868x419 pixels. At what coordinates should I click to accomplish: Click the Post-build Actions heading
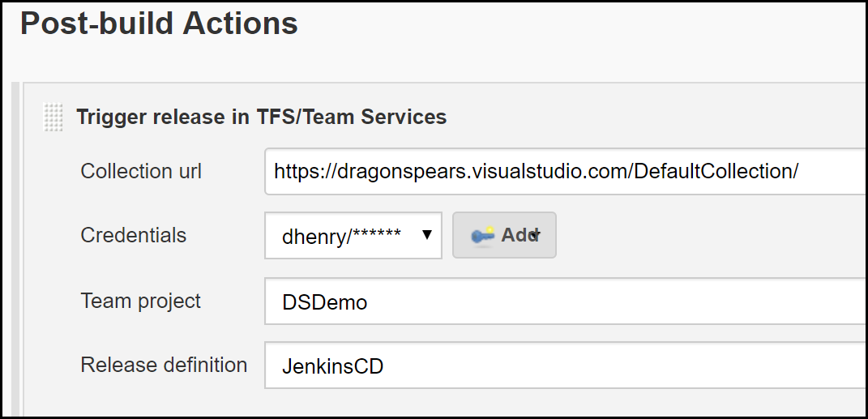[x=160, y=24]
